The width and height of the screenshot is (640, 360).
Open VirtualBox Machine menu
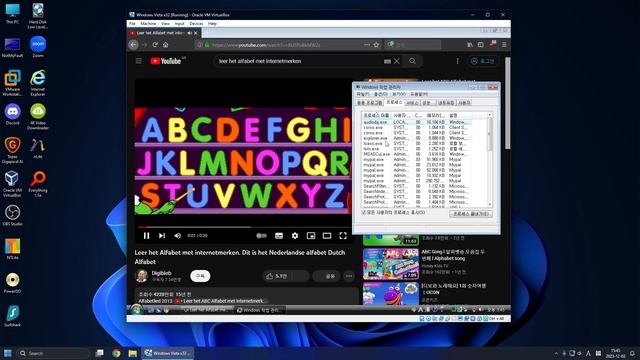pyautogui.click(x=148, y=24)
